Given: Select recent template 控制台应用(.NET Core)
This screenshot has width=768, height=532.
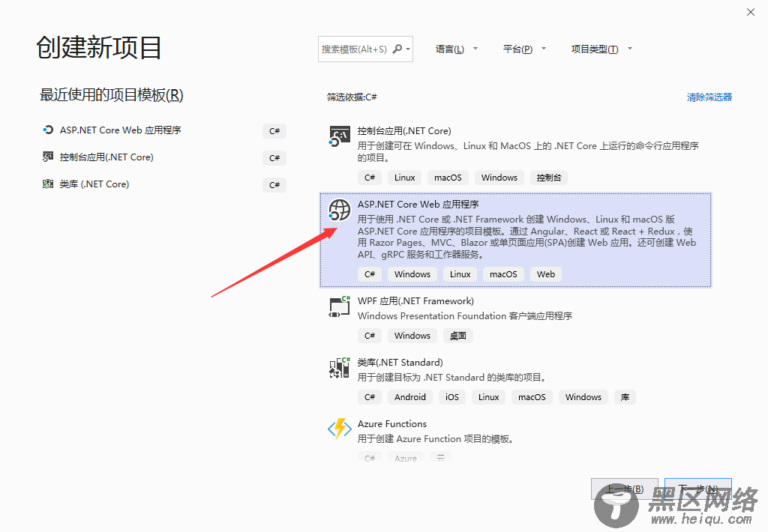Looking at the screenshot, I should pyautogui.click(x=106, y=157).
